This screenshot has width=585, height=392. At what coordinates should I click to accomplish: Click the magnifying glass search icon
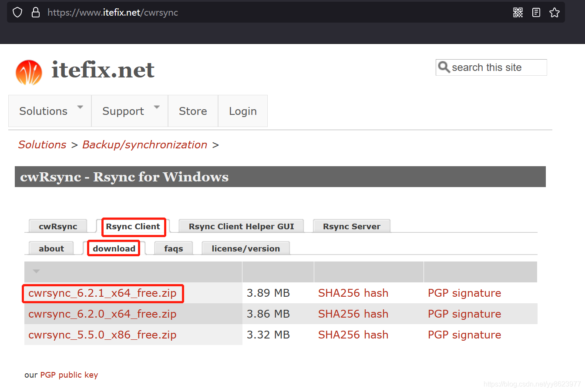click(444, 67)
